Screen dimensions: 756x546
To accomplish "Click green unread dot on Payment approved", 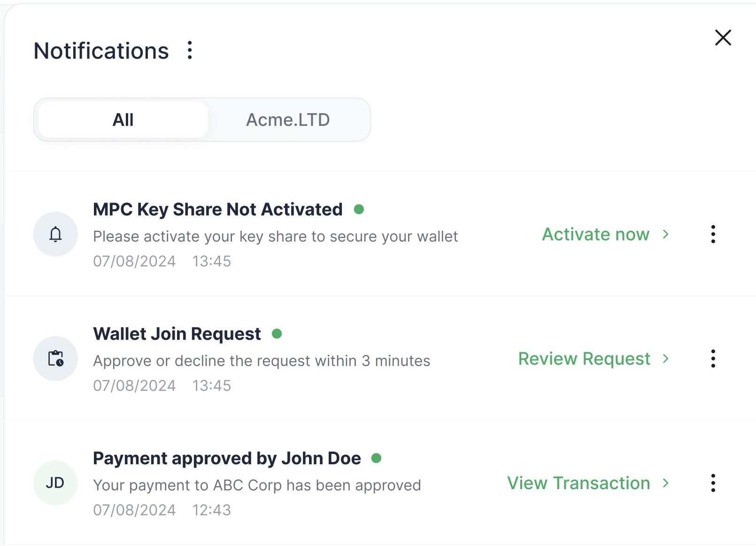I will (376, 458).
